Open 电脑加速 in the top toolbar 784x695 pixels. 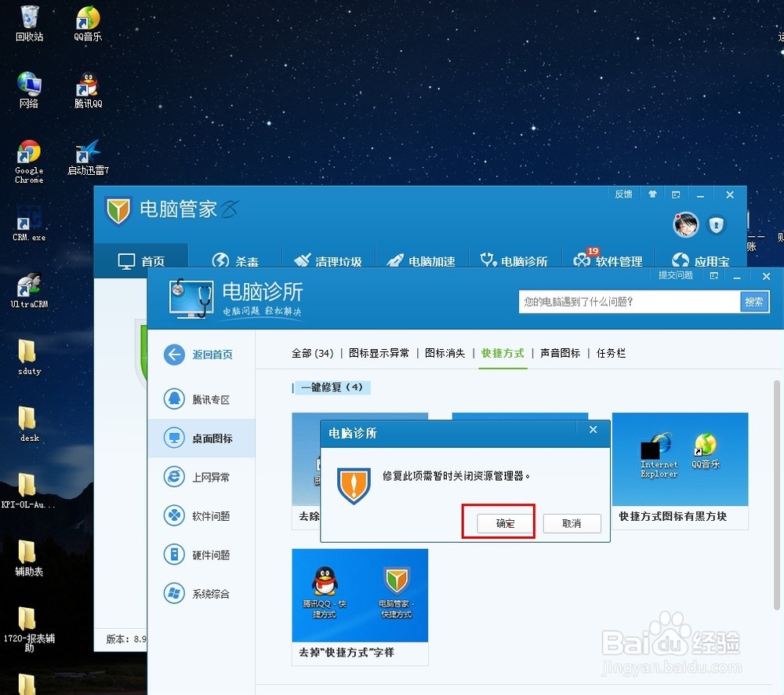pos(419,260)
